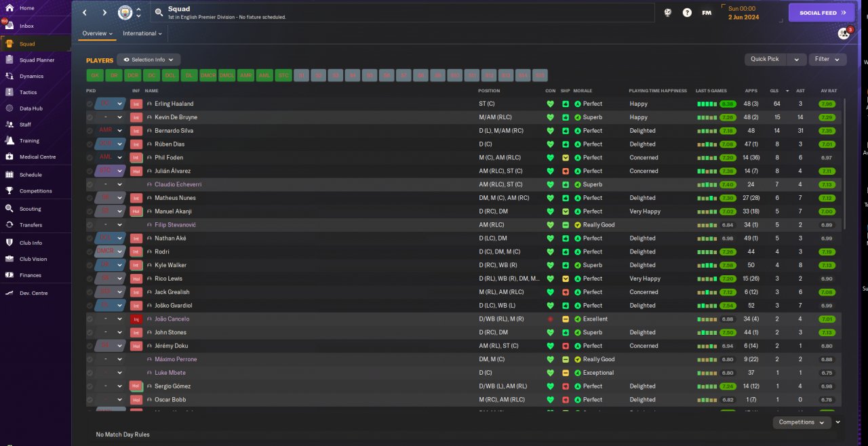Image resolution: width=868 pixels, height=446 pixels.
Task: Open the Scouting section
Action: click(x=30, y=209)
